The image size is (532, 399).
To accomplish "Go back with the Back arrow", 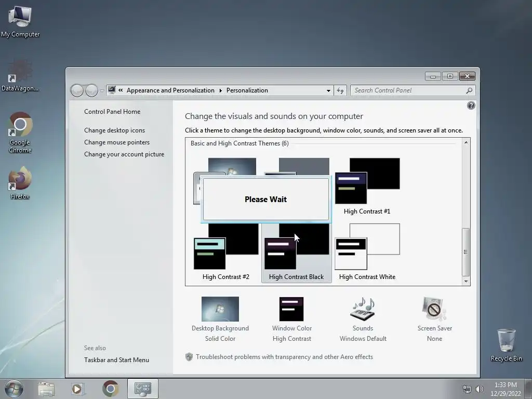I will click(77, 90).
